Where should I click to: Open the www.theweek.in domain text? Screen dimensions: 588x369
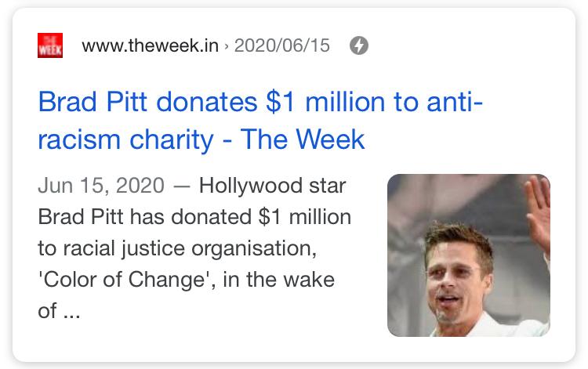150,45
